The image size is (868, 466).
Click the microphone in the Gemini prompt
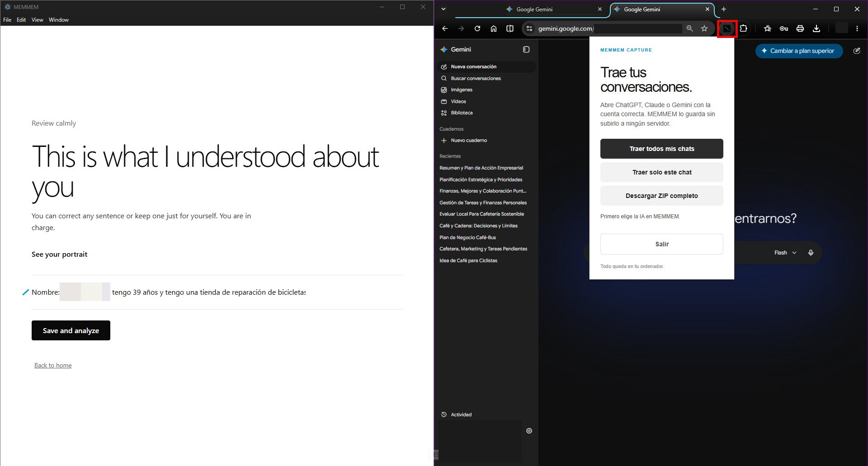click(x=811, y=253)
